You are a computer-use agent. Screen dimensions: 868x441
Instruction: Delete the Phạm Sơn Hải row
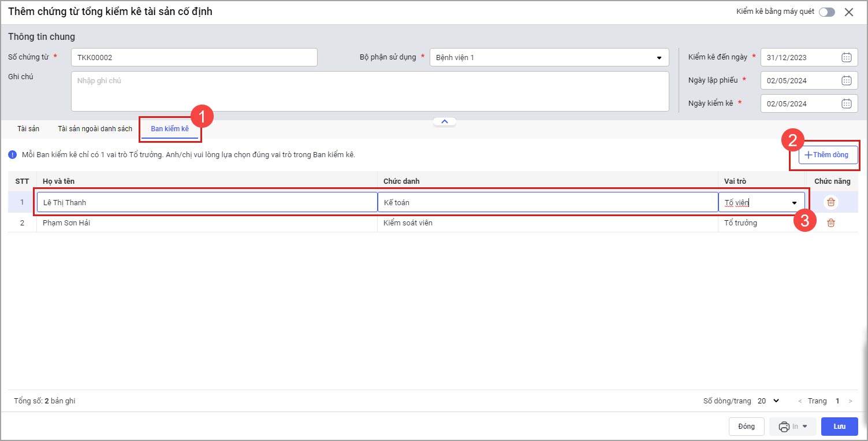coord(830,223)
